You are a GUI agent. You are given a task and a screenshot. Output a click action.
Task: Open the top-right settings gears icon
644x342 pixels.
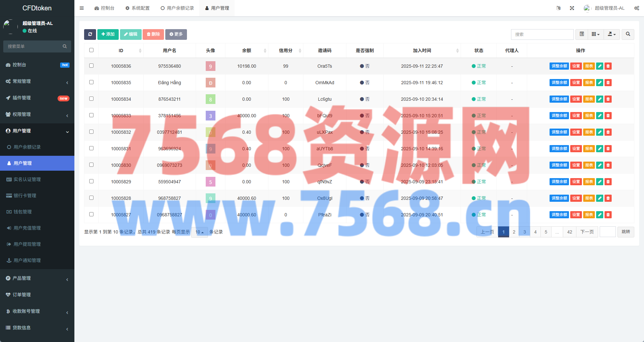[x=637, y=8]
